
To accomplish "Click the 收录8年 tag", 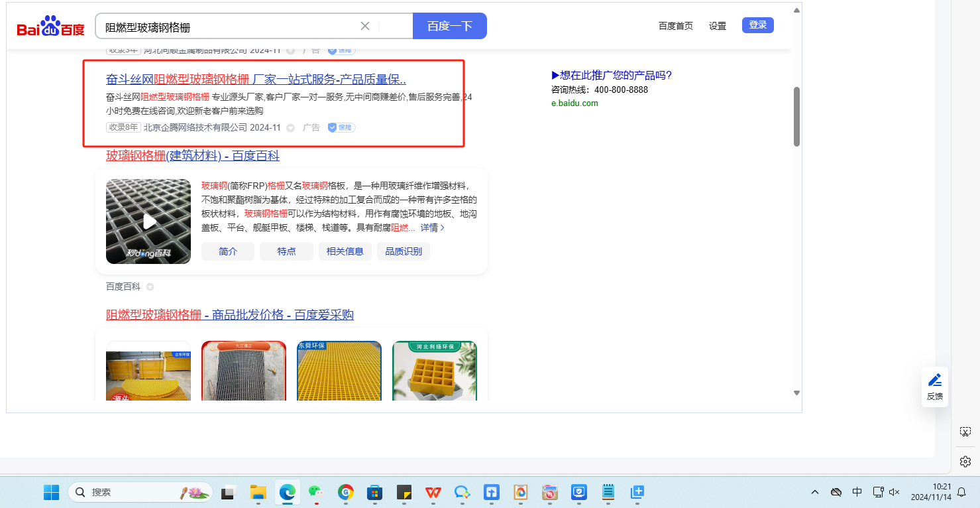I will tap(123, 127).
